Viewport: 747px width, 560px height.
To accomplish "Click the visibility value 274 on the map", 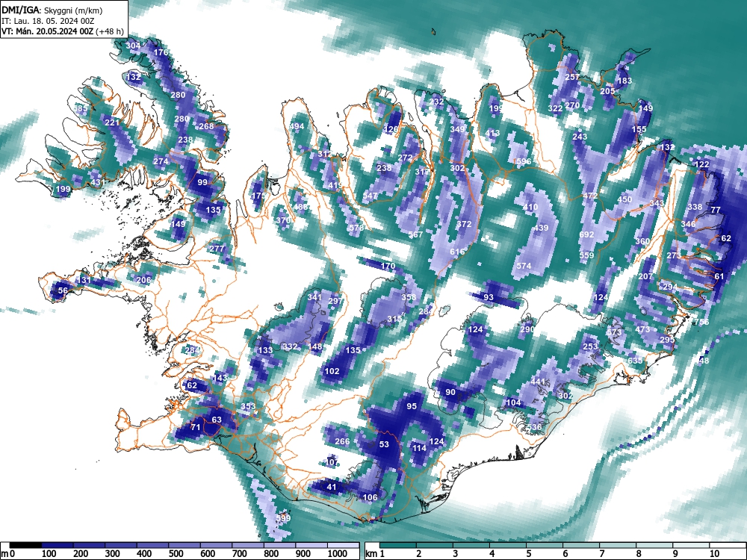I will [x=161, y=161].
